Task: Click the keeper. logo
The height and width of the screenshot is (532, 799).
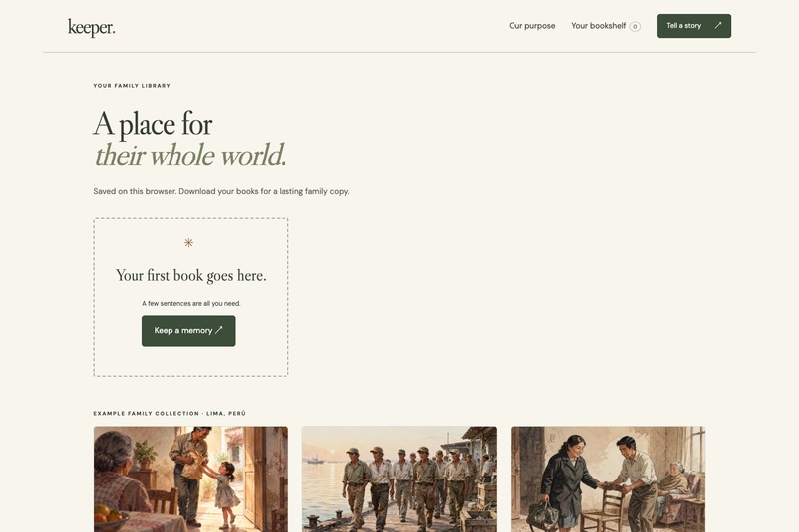Action: pyautogui.click(x=92, y=27)
